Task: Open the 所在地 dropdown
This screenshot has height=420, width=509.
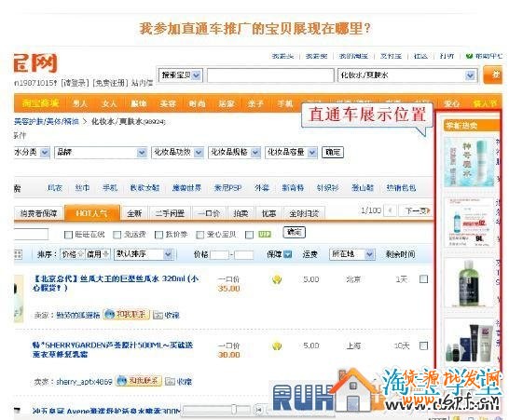Action: point(352,254)
